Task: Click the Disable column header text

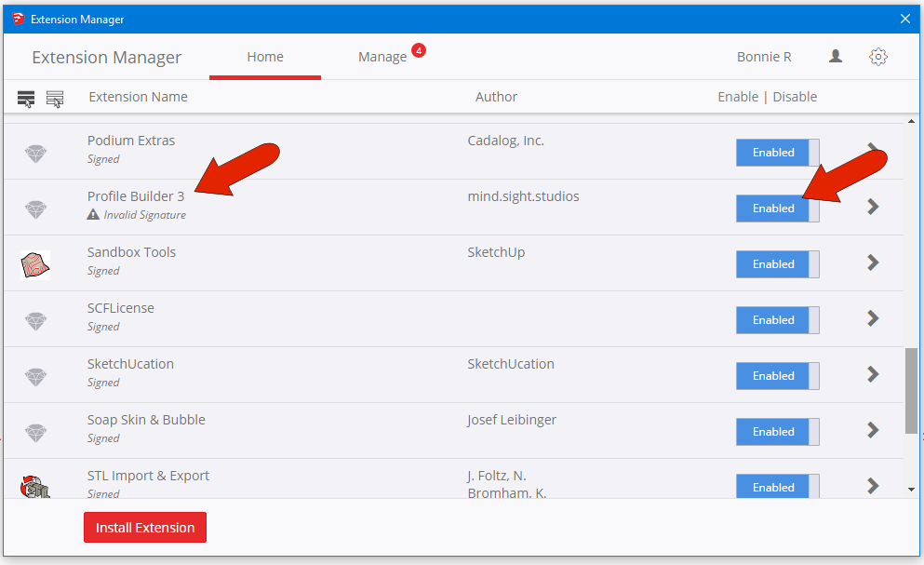Action: pyautogui.click(x=795, y=97)
